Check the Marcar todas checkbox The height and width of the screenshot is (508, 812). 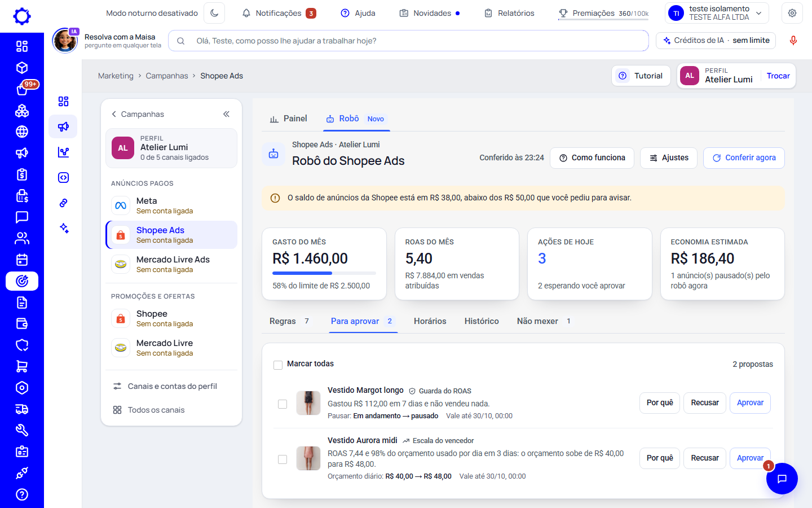[278, 365]
